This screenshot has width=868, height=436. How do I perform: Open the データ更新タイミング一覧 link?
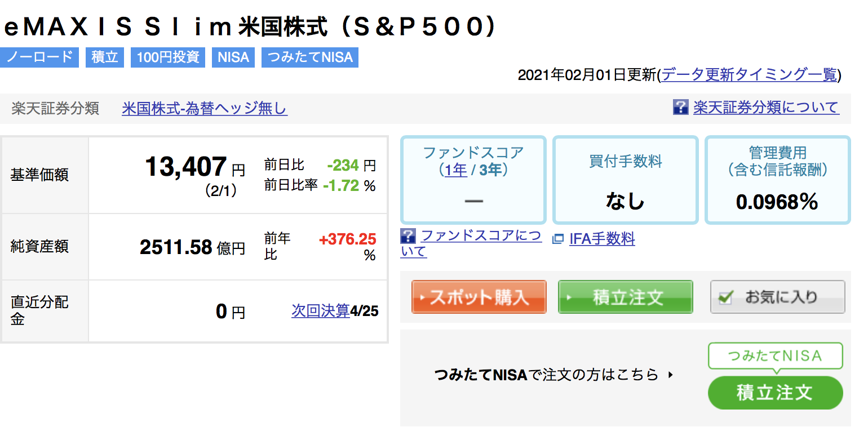pyautogui.click(x=750, y=74)
